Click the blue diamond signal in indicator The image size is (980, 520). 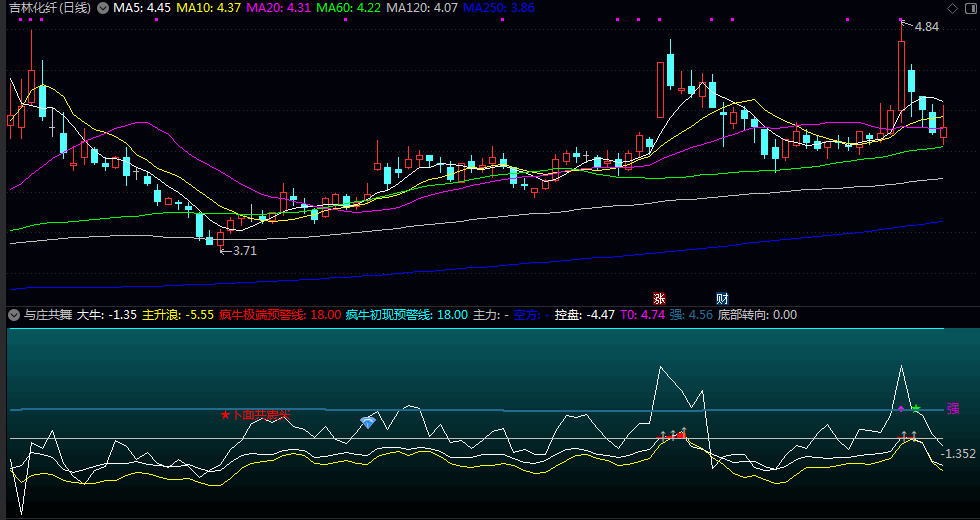point(368,423)
